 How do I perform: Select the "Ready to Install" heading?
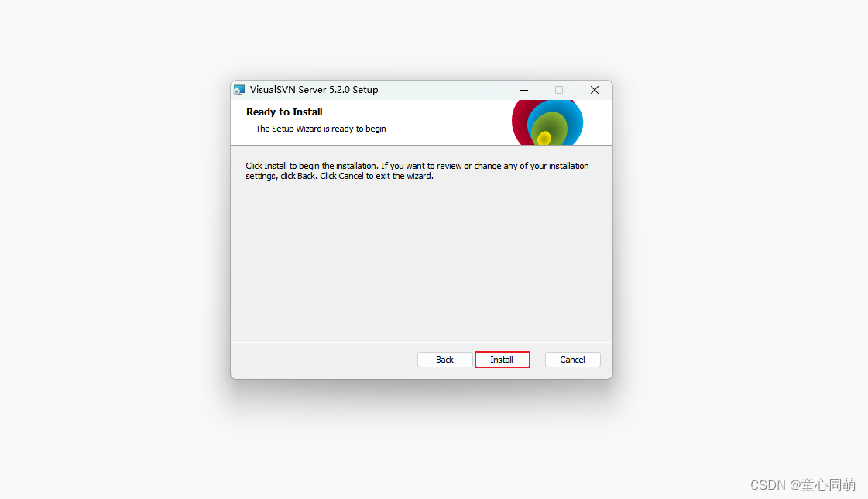pyautogui.click(x=284, y=112)
